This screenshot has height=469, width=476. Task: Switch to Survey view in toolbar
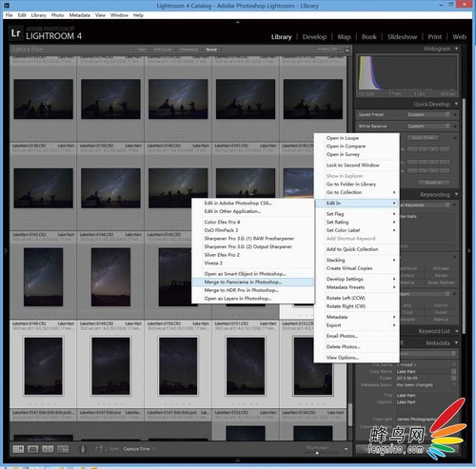(63, 449)
